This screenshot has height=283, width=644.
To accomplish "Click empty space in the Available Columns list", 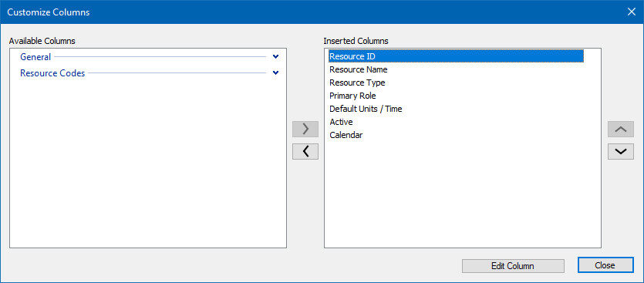I will pos(148,164).
